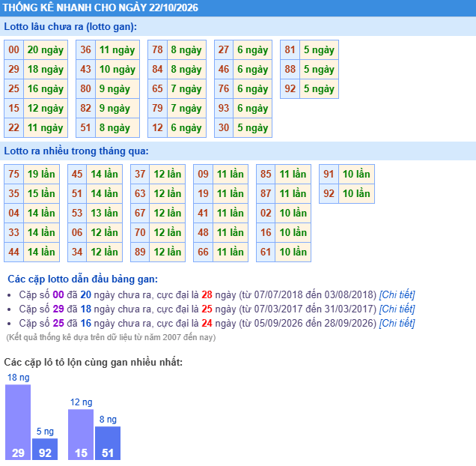Image resolution: width=476 pixels, height=466 pixels.
Task: Open the Chi tiết link for pair 25
Action: [x=397, y=323]
